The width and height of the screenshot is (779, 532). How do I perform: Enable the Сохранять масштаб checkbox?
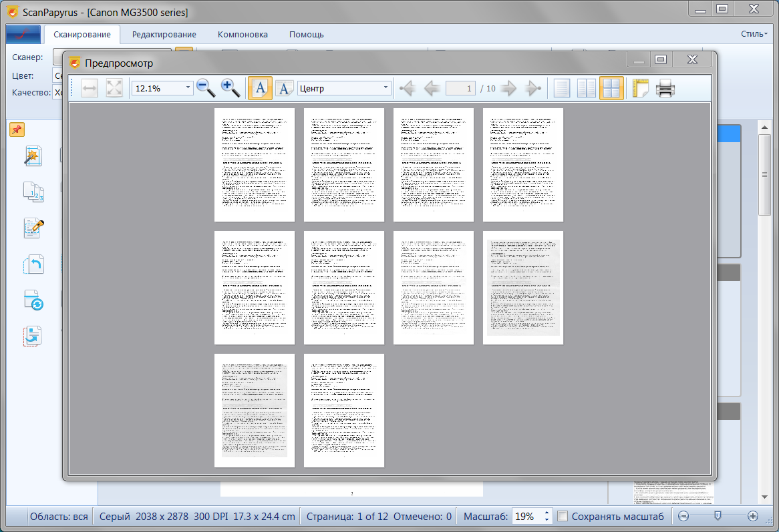pyautogui.click(x=563, y=516)
